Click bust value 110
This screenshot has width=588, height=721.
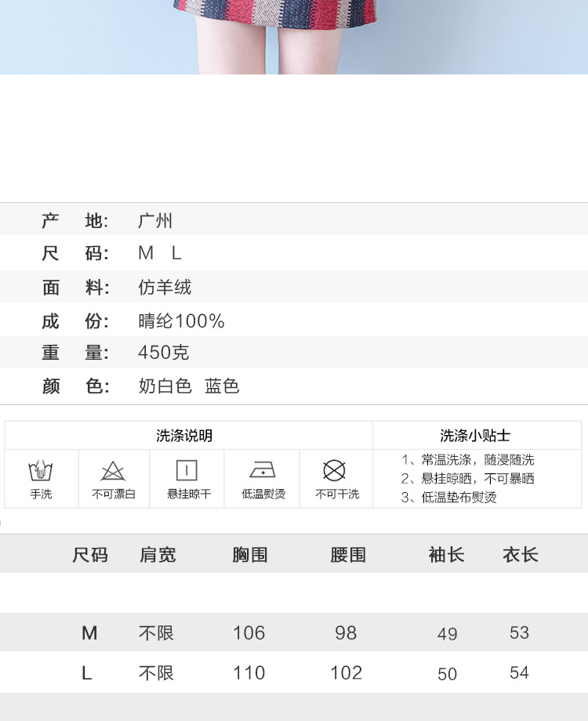tap(249, 673)
